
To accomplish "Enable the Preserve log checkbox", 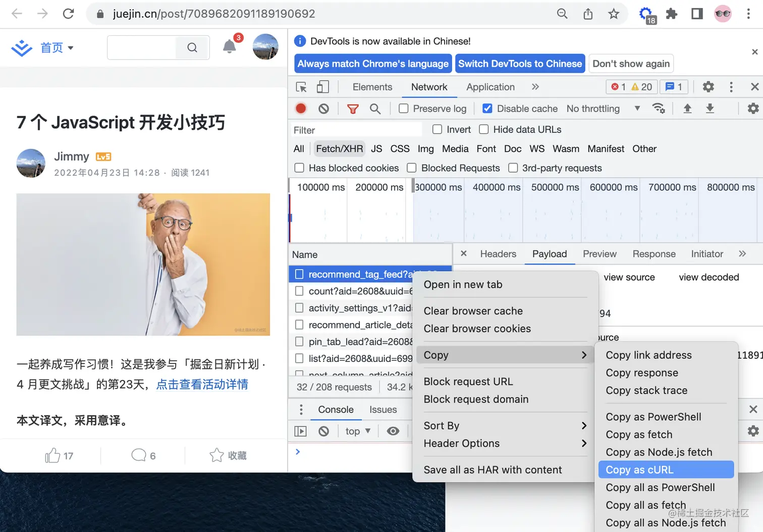I will pos(404,109).
